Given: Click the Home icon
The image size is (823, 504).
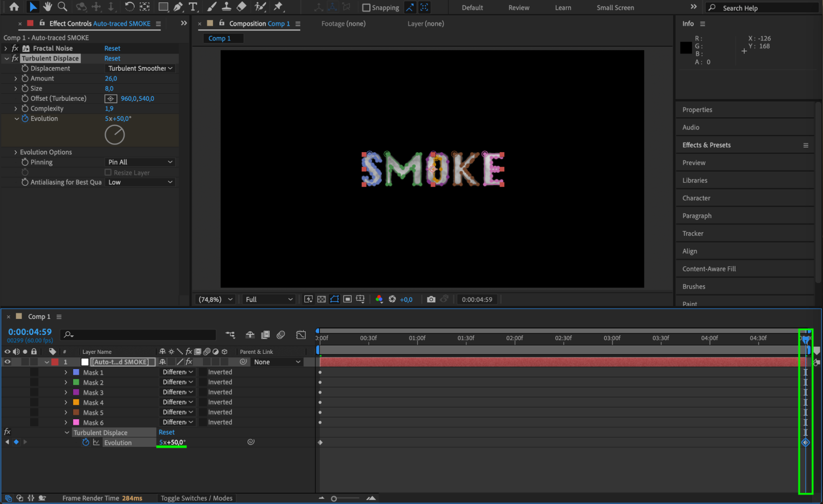Looking at the screenshot, I should tap(14, 7).
